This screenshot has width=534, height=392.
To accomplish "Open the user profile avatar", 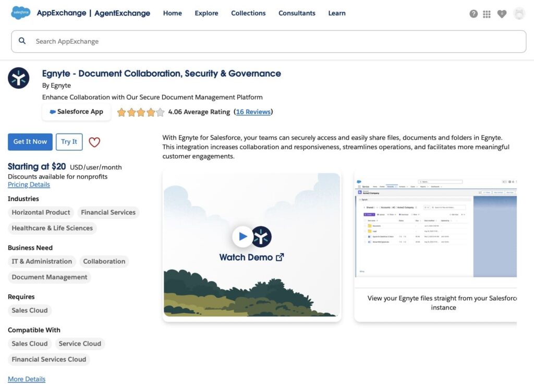I will 519,14.
